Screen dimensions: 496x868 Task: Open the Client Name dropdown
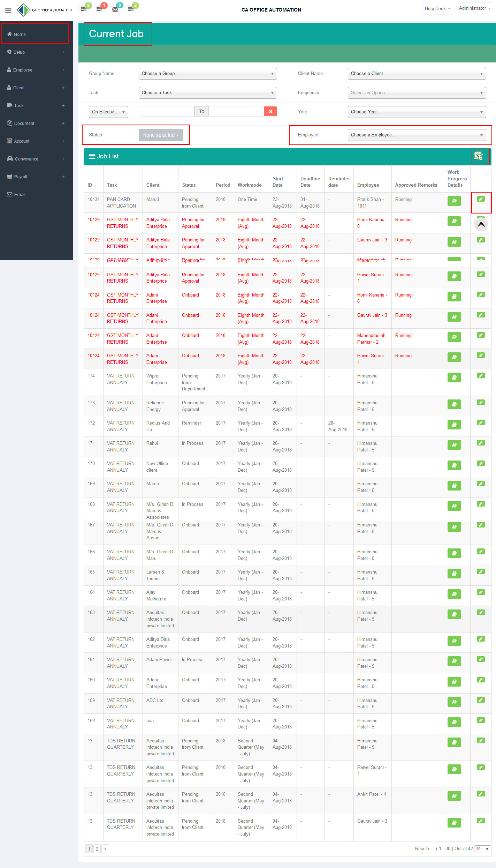(x=417, y=74)
